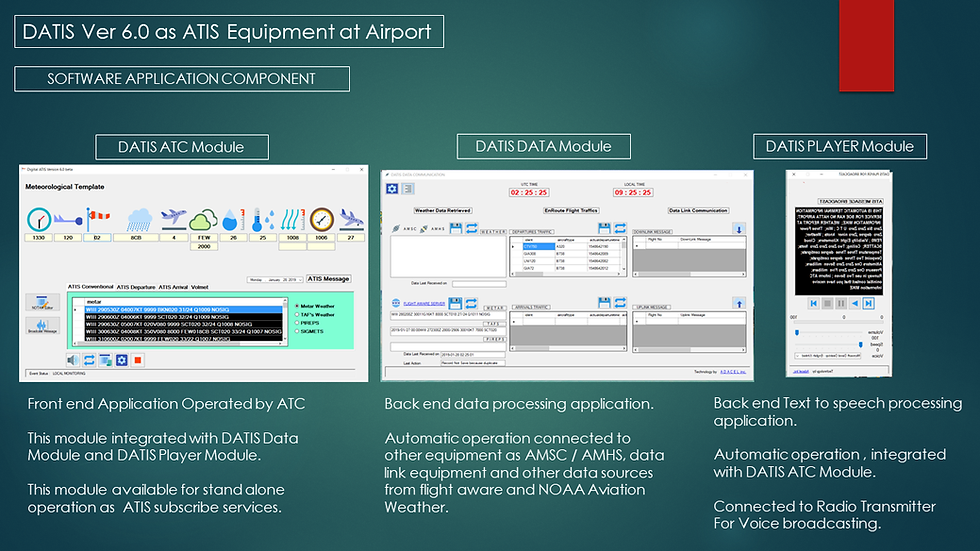This screenshot has width=980, height=551.
Task: Click the Broadcast Message icon button
Action: coord(42,325)
